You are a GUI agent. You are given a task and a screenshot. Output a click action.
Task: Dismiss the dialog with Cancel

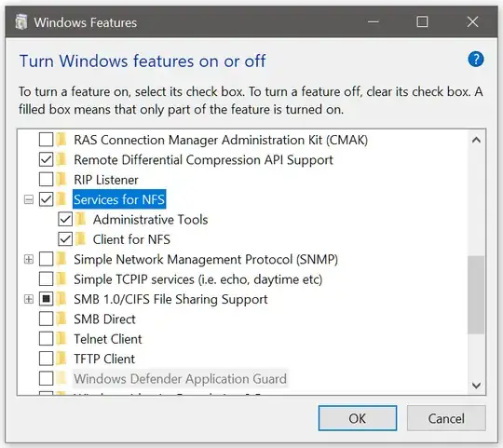(446, 418)
